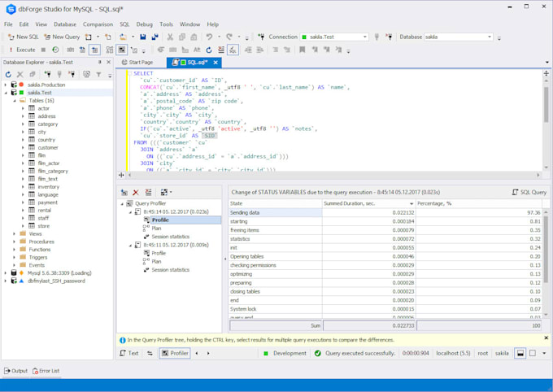Click the SQL Query button in profiler header
Viewport: 553px width, 392px height.
(529, 192)
